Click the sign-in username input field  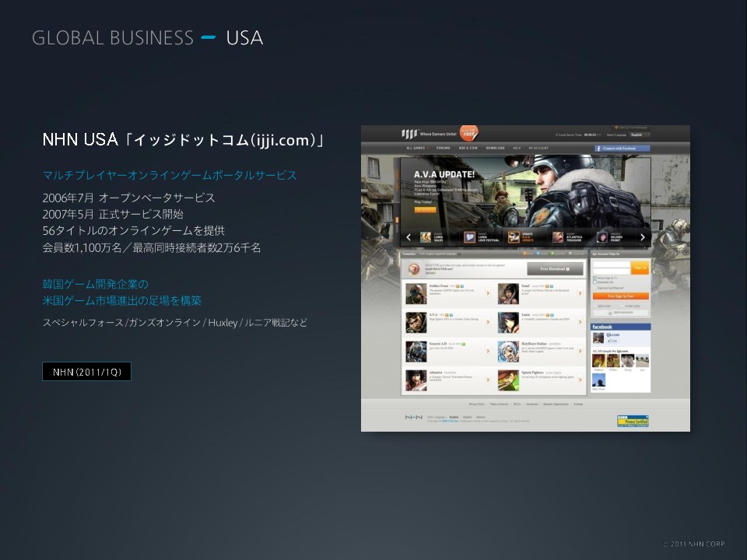click(x=612, y=264)
